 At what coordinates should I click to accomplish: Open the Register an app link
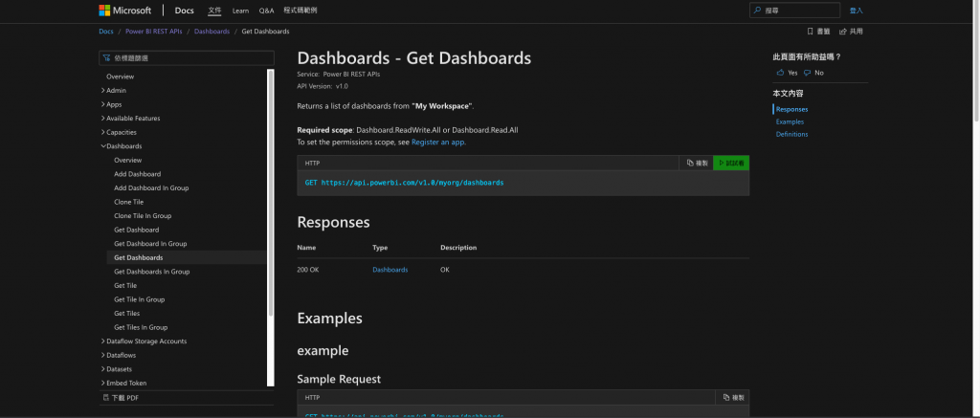tap(437, 142)
